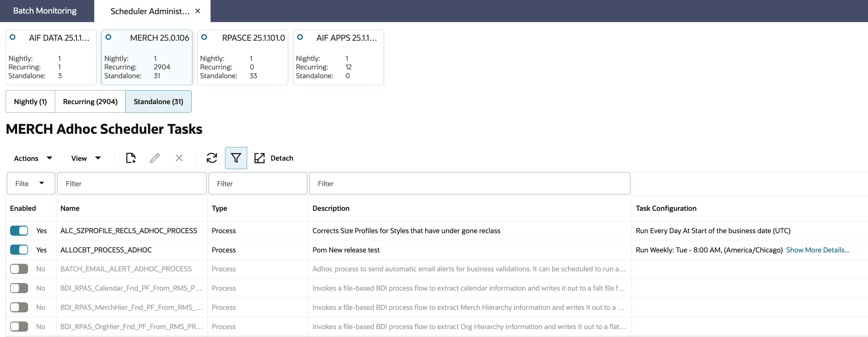Switch to Batch Monitoring tab
868x337 pixels.
coord(45,11)
